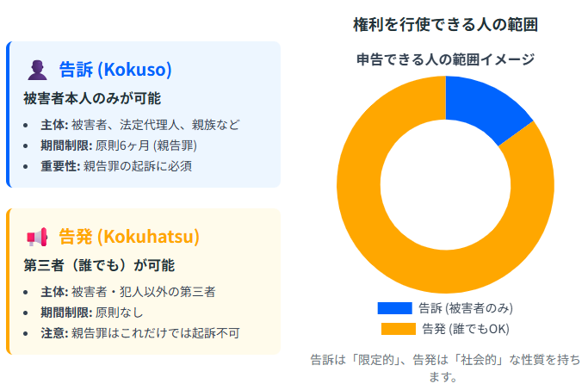Click the caption text below the chart legend
Viewport: 588px width, 390px height.
coord(445,368)
